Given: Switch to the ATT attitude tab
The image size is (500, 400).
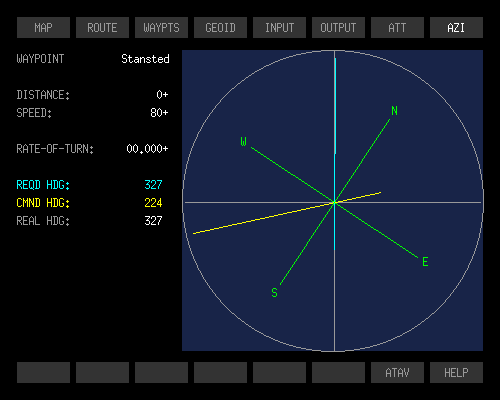Looking at the screenshot, I should click(x=397, y=28).
